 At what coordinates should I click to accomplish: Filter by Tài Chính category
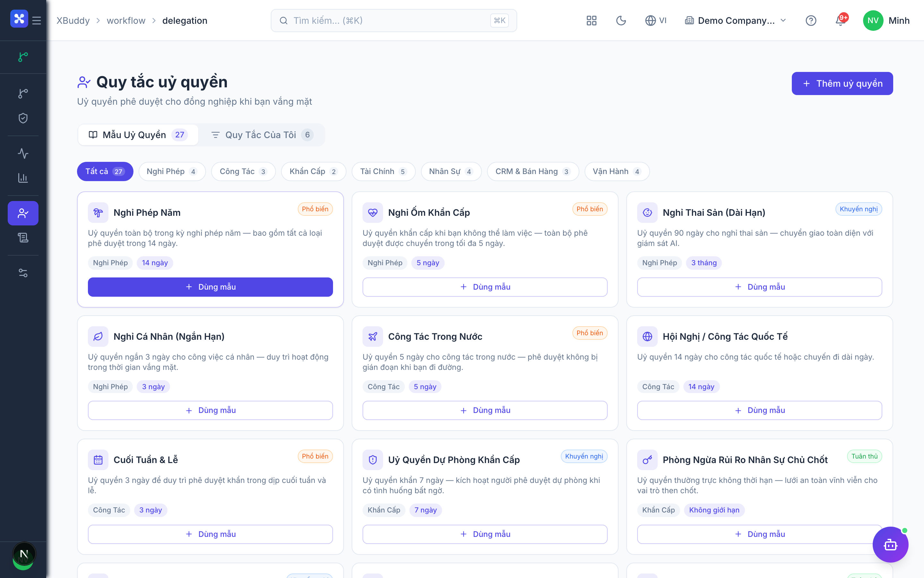[383, 171]
